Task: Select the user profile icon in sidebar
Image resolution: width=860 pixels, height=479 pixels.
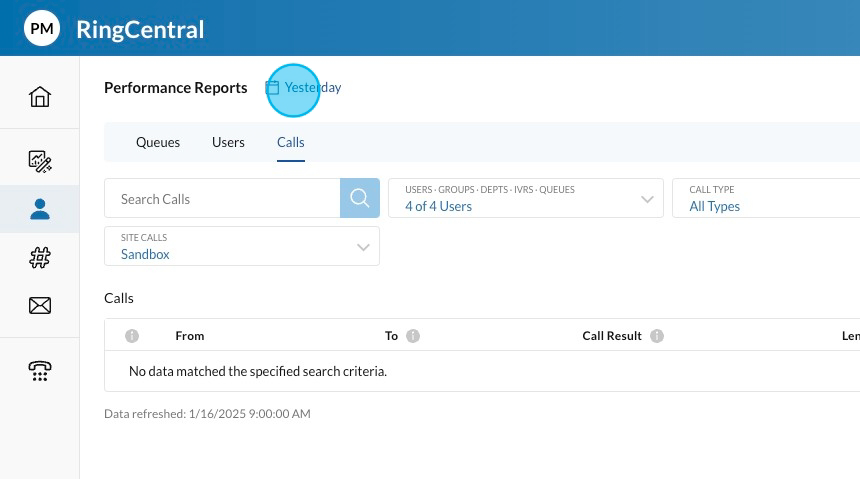Action: (40, 209)
